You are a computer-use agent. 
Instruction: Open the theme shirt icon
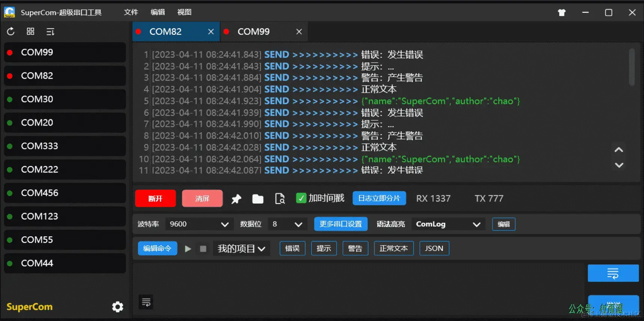pos(561,12)
